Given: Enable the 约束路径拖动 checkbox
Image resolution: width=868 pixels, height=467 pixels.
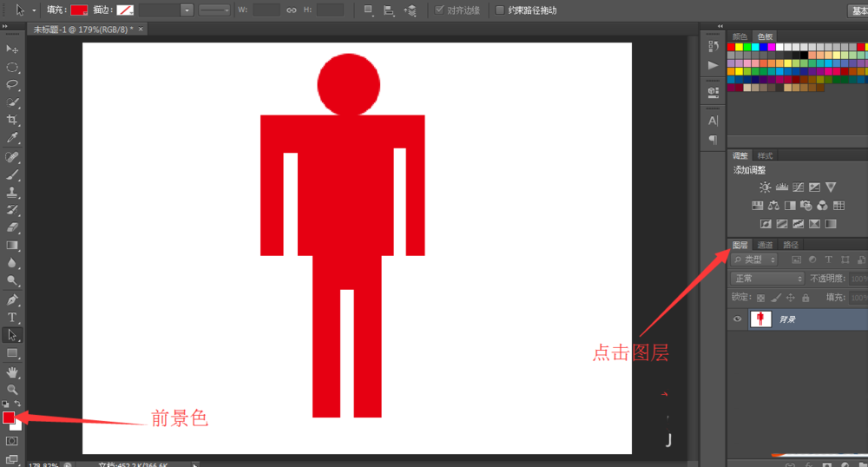Looking at the screenshot, I should pyautogui.click(x=499, y=10).
